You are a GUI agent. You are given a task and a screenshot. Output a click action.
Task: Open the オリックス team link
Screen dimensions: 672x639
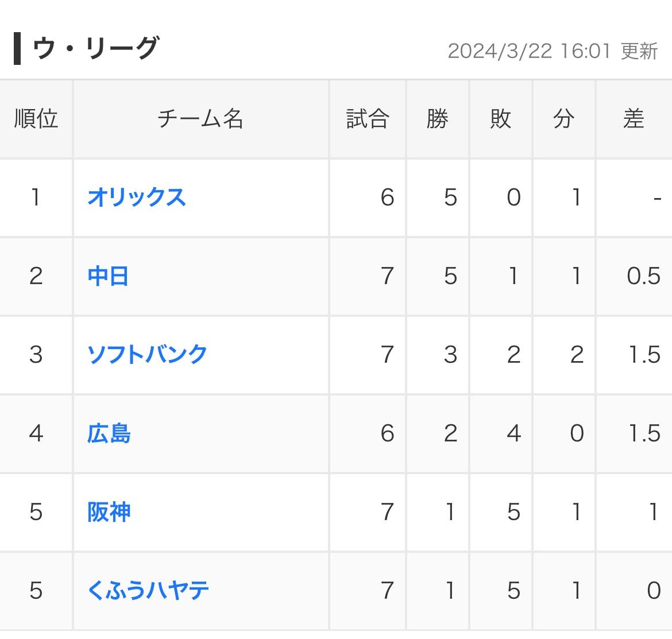pos(136,197)
